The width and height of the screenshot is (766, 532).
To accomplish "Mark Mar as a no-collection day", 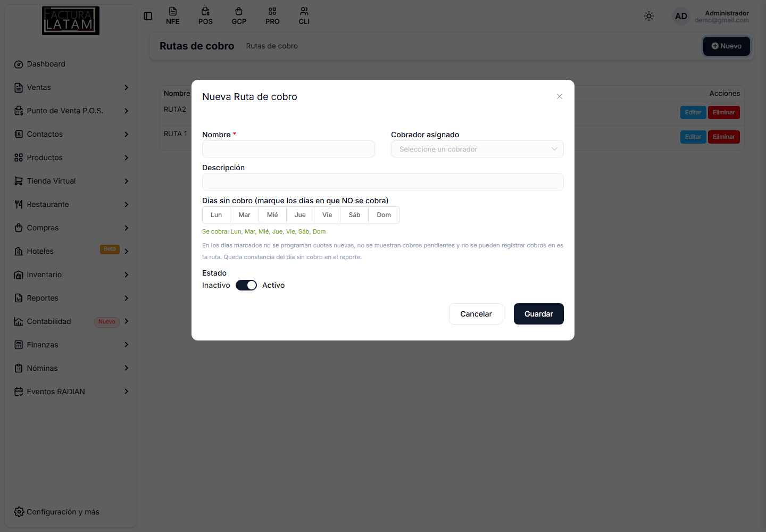I will point(244,215).
